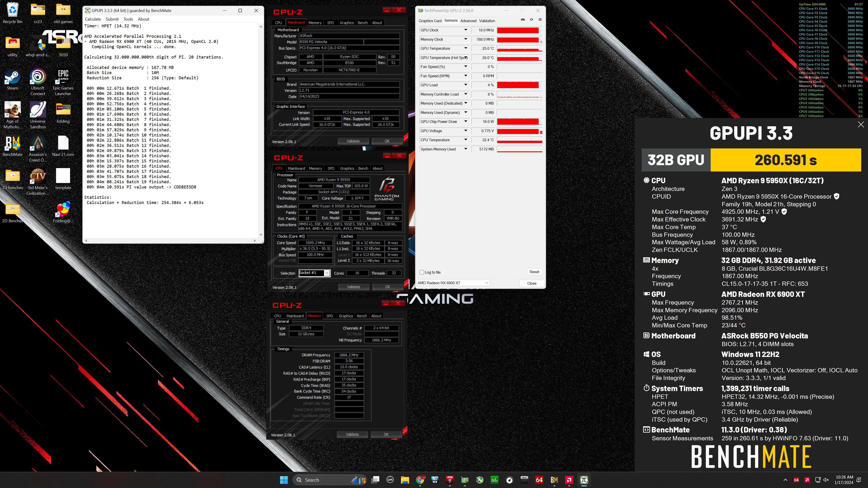
Task: Select the Recycle Bin icon
Action: [x=12, y=13]
